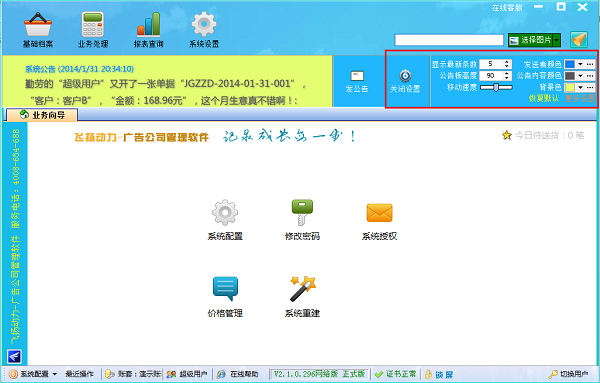This screenshot has width=600, height=383.
Task: Click the 更多设置 link
Action: point(580,98)
